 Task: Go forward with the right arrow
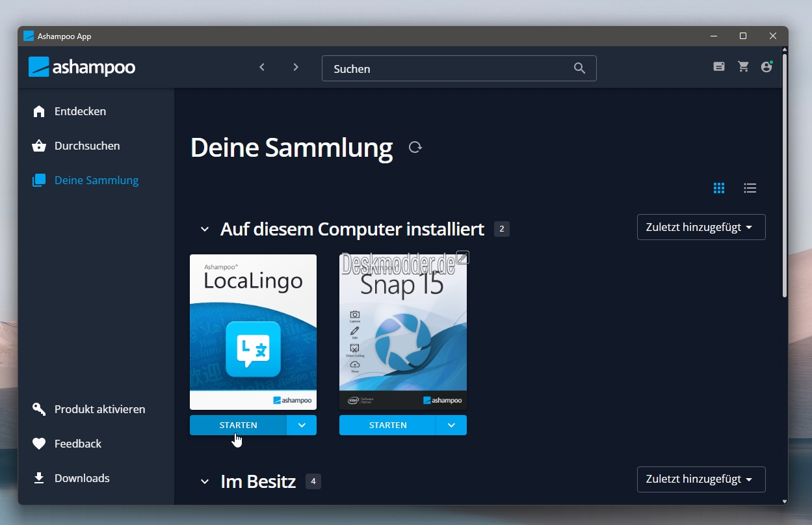pos(296,67)
